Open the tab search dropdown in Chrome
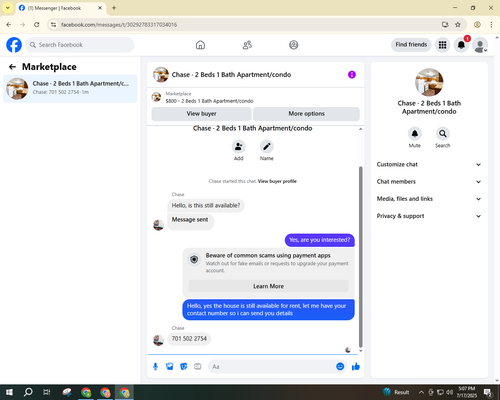This screenshot has width=500, height=400. pyautogui.click(x=8, y=8)
